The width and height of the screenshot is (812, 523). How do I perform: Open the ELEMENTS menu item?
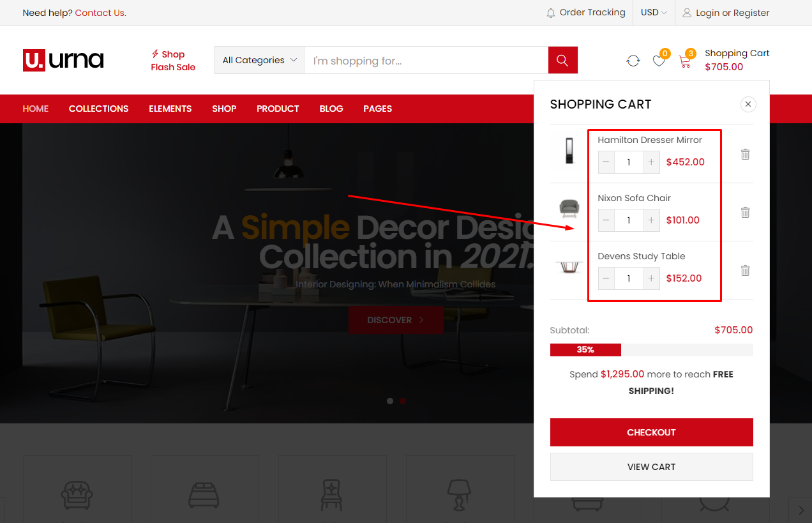pyautogui.click(x=170, y=109)
